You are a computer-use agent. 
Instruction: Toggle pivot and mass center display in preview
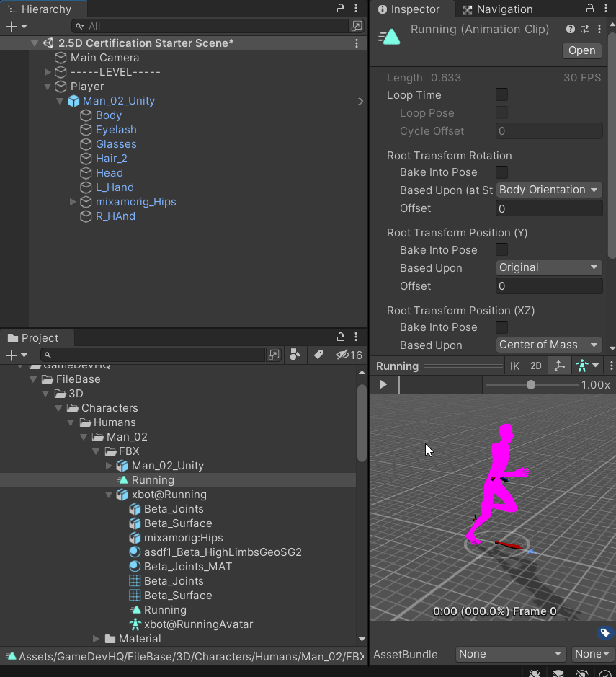pyautogui.click(x=560, y=366)
